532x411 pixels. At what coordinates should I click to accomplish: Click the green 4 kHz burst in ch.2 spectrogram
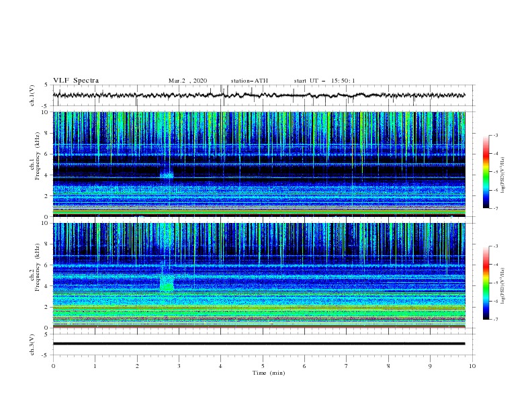click(x=167, y=283)
